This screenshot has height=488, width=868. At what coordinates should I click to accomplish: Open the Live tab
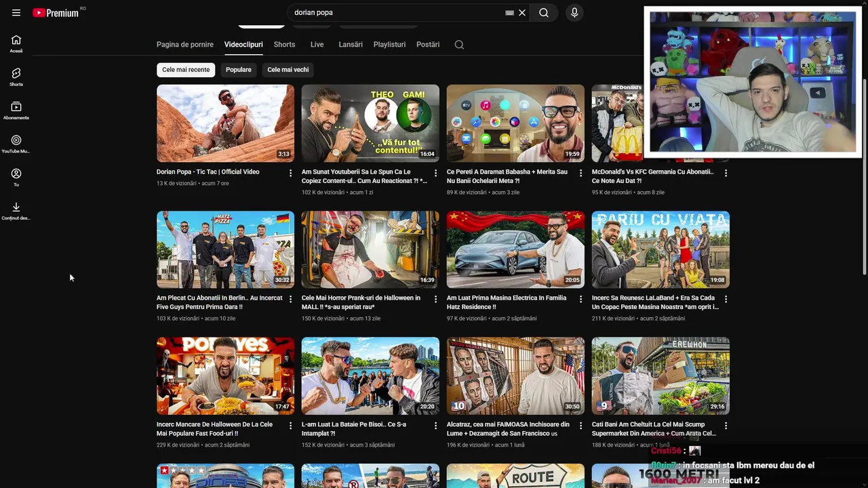[x=317, y=45]
